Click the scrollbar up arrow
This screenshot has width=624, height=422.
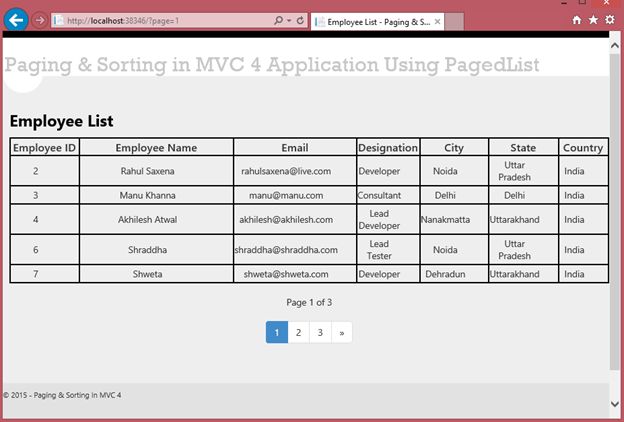pos(615,46)
